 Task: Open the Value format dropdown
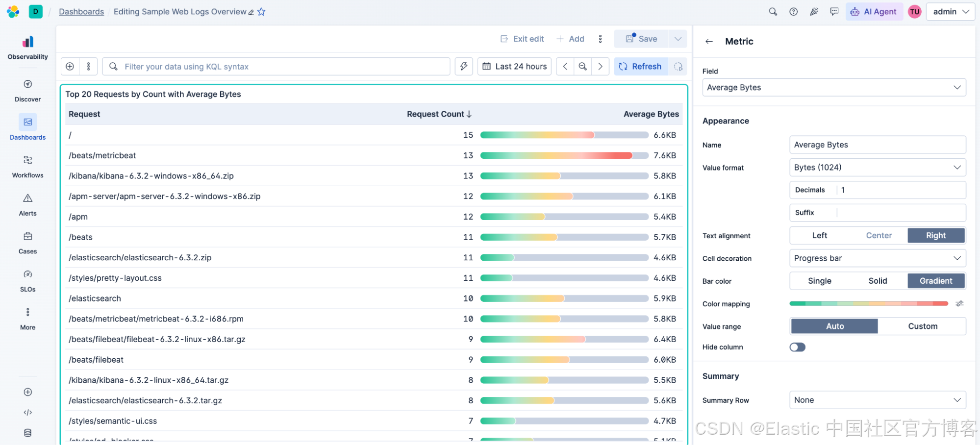click(878, 168)
